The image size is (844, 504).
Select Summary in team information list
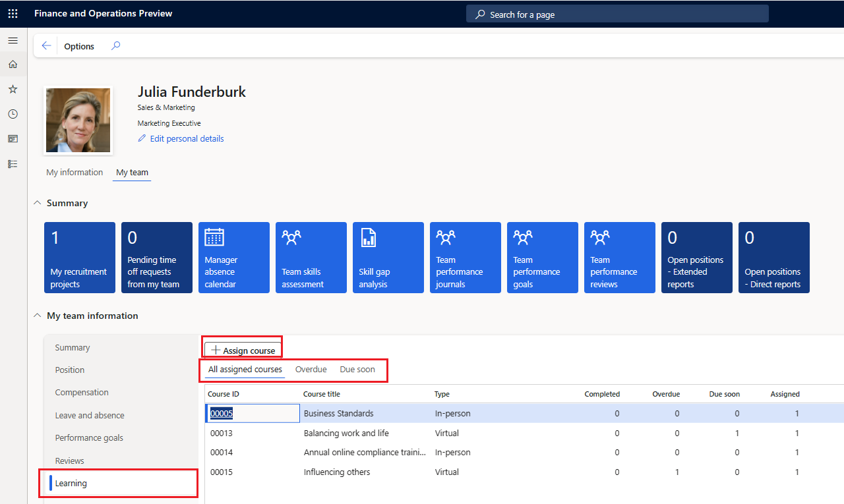tap(73, 347)
